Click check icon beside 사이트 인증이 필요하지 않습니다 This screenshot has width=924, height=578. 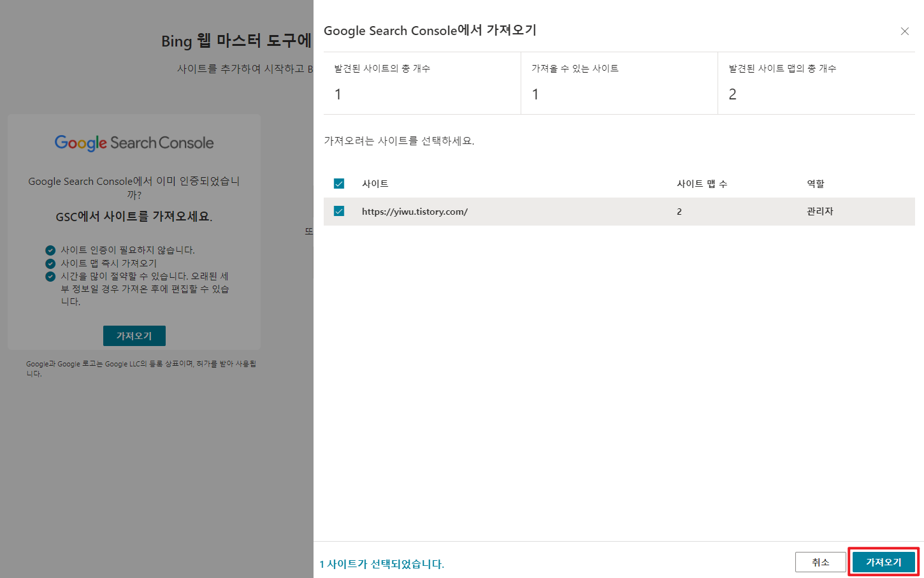click(50, 250)
